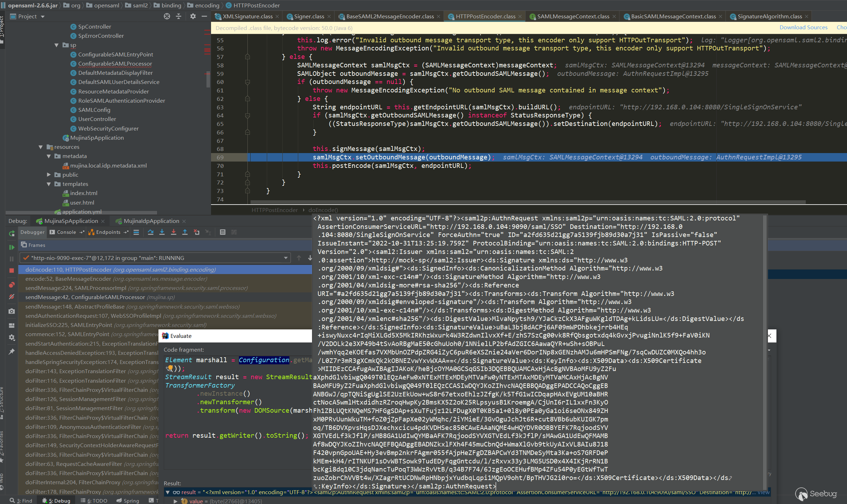This screenshot has width=847, height=504.
Task: Click the red Force Step Into icon
Action: (x=174, y=232)
